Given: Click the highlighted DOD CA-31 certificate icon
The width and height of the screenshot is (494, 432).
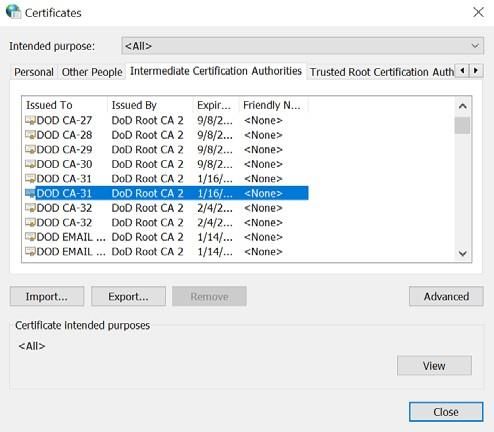Looking at the screenshot, I should coord(30,193).
